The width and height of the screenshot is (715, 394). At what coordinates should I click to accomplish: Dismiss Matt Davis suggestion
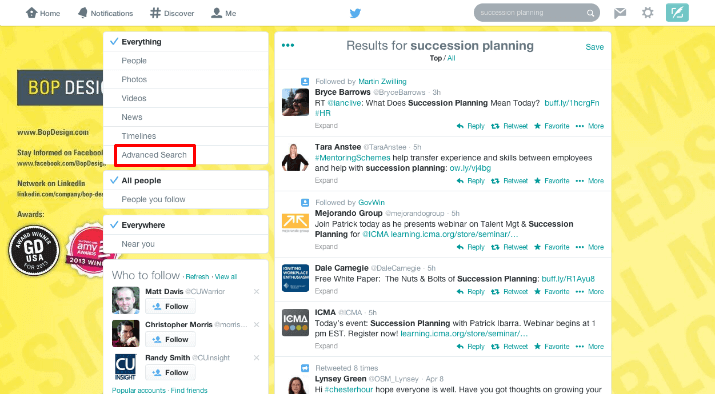(x=256, y=291)
